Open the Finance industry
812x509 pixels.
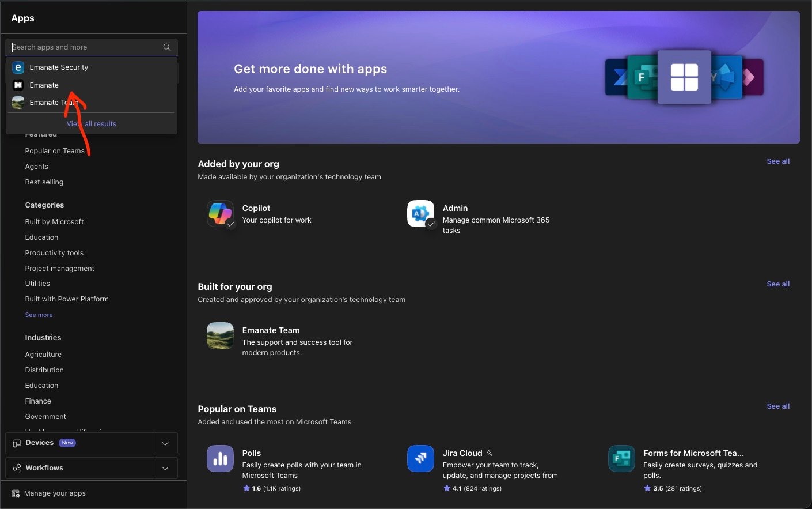pyautogui.click(x=38, y=401)
